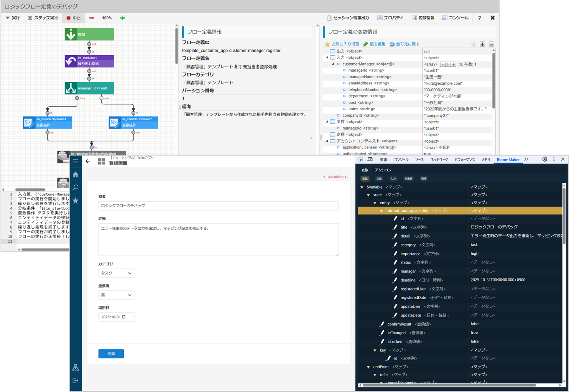The width and height of the screenshot is (569, 392).
Task: Toggle favorites with お気に入り切替
Action: 342,44
